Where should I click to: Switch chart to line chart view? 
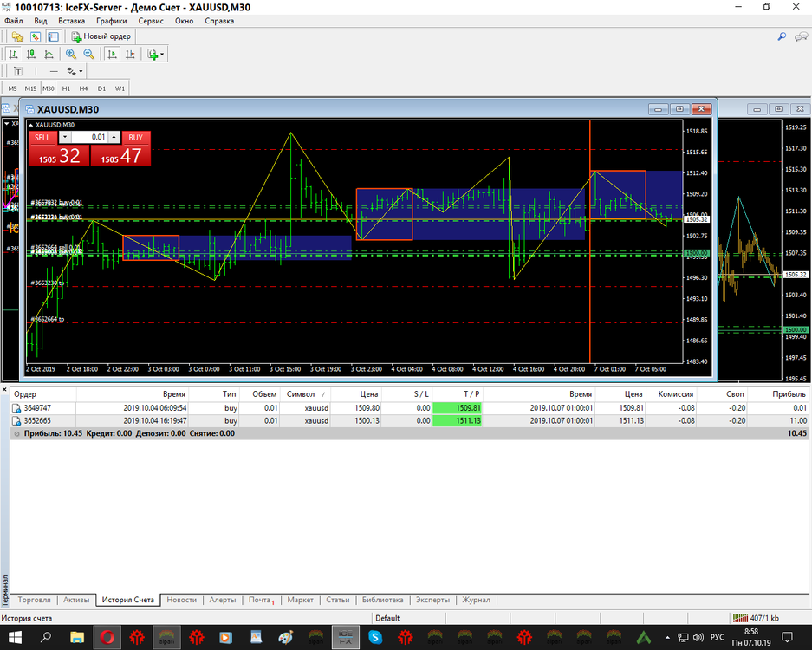point(49,54)
